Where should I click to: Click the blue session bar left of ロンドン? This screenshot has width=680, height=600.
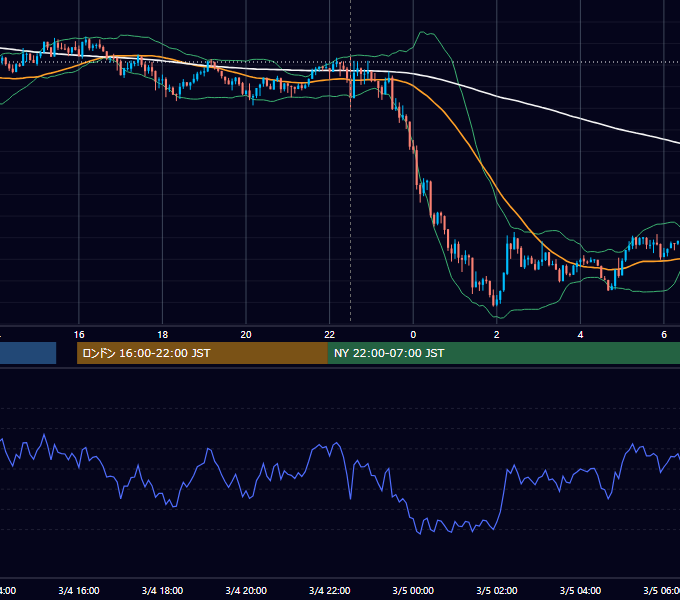[28, 353]
